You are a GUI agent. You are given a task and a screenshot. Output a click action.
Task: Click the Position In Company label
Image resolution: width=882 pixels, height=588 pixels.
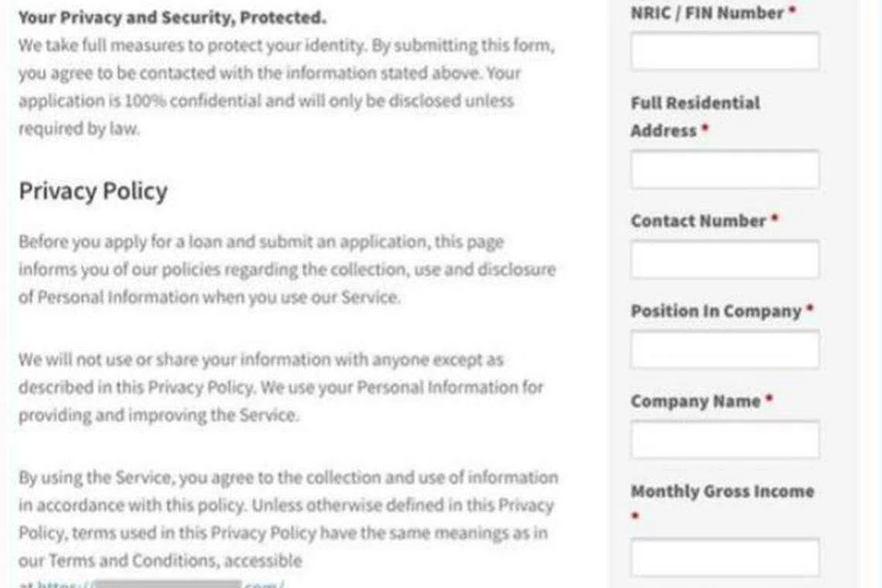[716, 311]
